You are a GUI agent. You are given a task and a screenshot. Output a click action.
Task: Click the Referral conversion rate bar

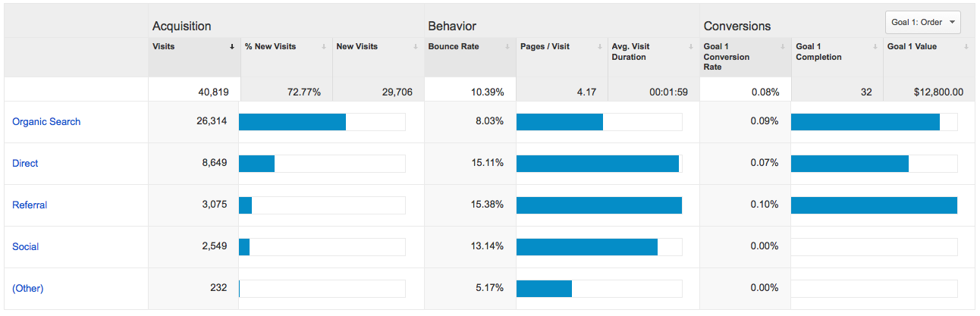coord(874,205)
